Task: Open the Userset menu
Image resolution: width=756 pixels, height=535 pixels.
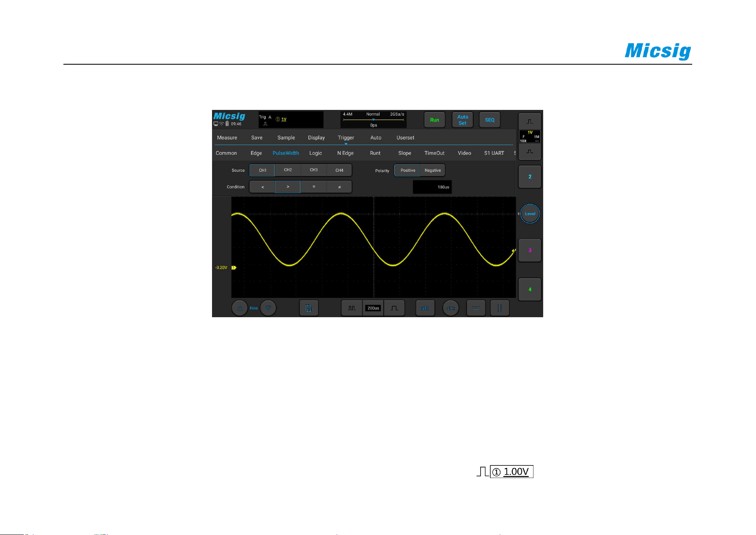Action: click(x=405, y=138)
